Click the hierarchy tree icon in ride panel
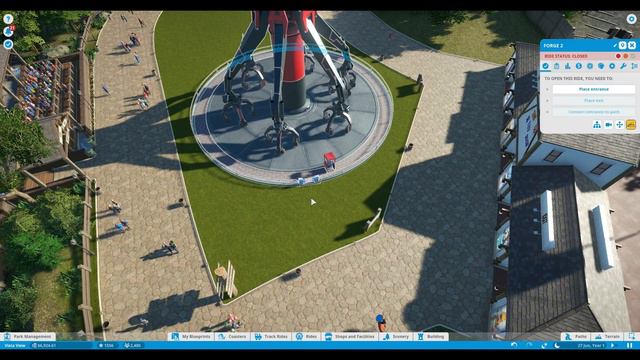This screenshot has width=640, height=360. coord(597,125)
